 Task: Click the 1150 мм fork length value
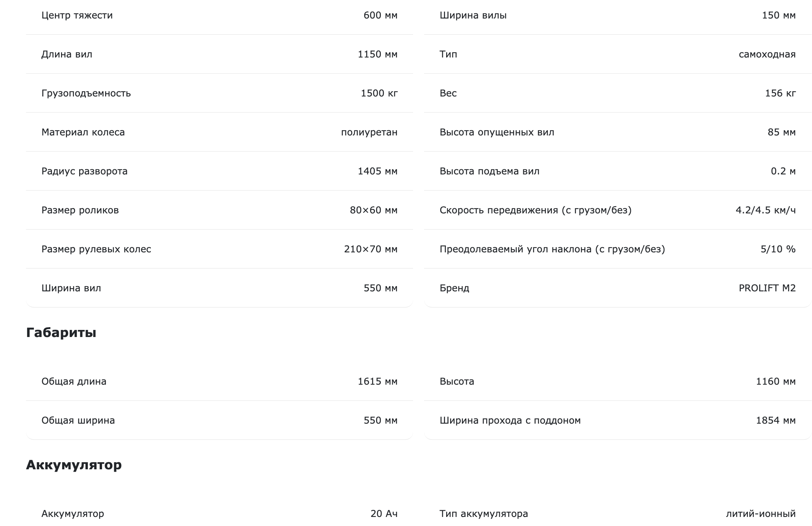[x=378, y=54]
